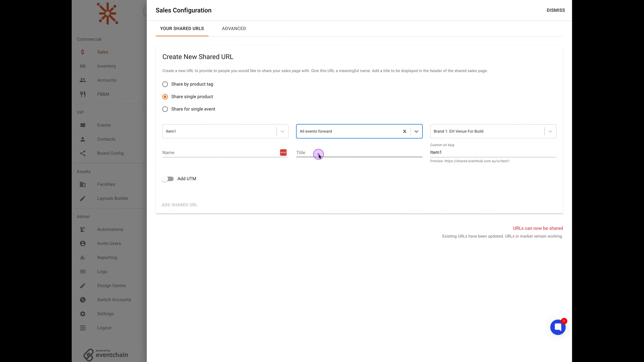This screenshot has height=362, width=644.
Task: Open Layouts Builder in the sidebar
Action: coord(113,198)
